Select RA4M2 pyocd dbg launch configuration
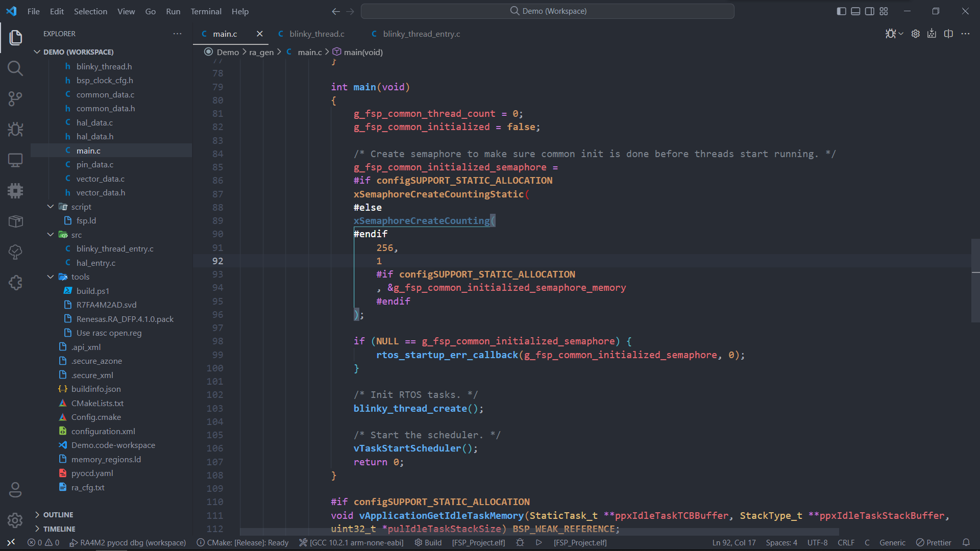 point(128,542)
